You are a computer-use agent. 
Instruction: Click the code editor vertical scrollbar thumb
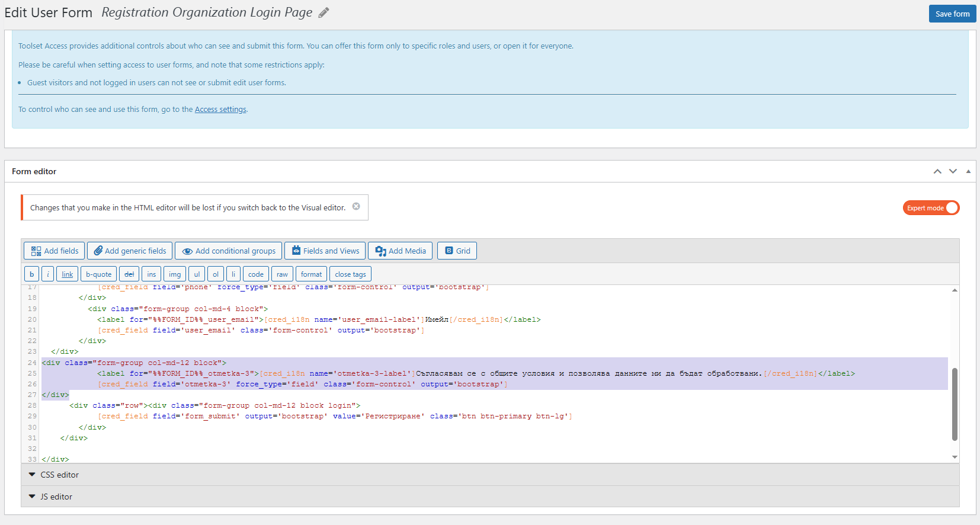click(955, 404)
